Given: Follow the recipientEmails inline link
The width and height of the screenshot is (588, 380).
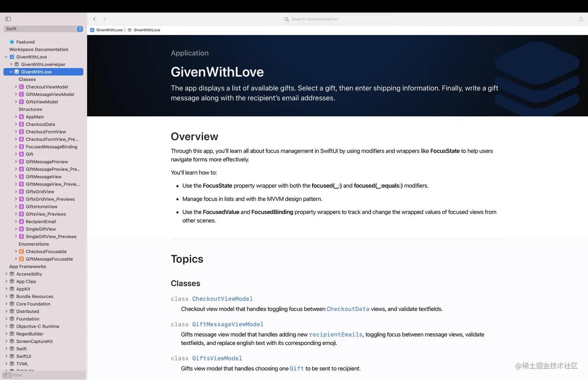Looking at the screenshot, I should [336, 334].
